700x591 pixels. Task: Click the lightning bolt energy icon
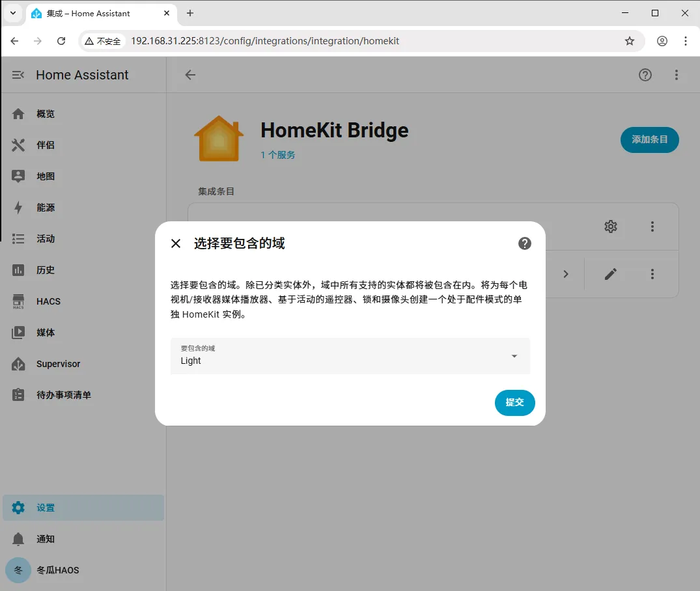click(x=18, y=208)
